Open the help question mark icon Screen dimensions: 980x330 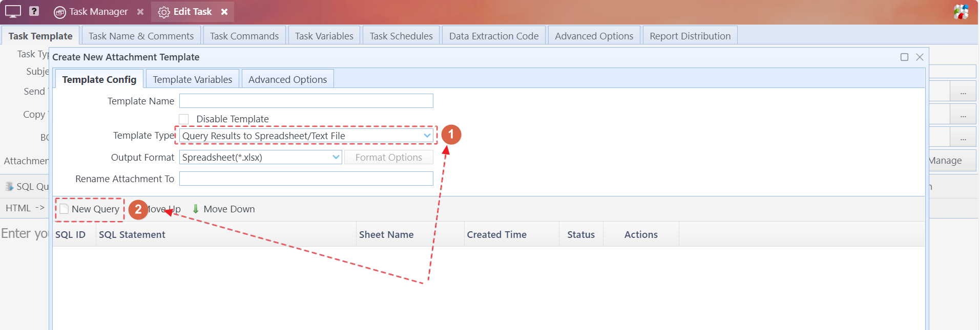pyautogui.click(x=34, y=11)
